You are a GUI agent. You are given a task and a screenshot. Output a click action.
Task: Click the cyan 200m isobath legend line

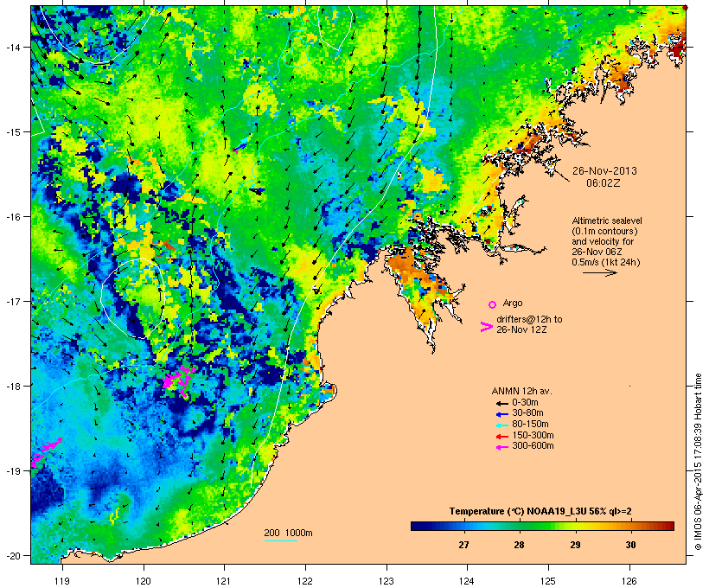(280, 540)
